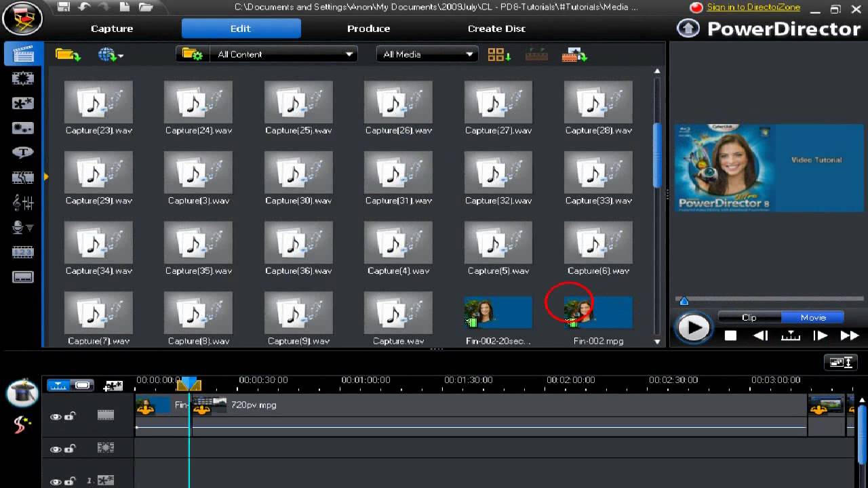Screen dimensions: 868x488
Task: Click the Save project floppy icon
Action: coord(64,7)
